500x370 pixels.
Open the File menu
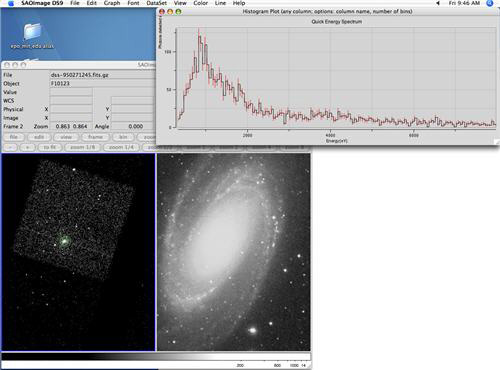pyautogui.click(x=75, y=3)
